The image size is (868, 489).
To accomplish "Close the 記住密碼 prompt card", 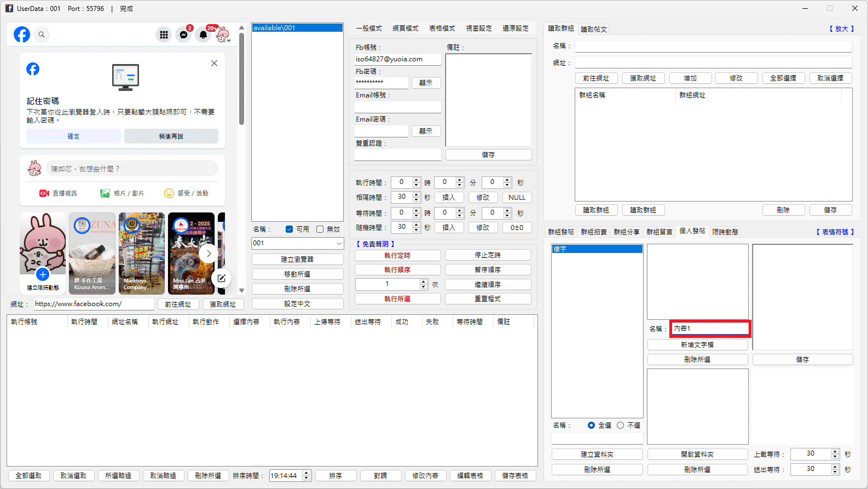I will (x=214, y=64).
